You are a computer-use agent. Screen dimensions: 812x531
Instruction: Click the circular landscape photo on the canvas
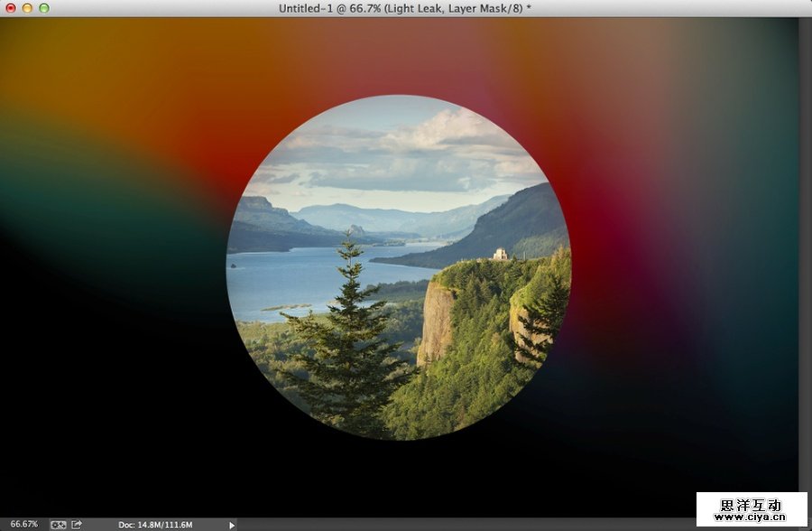click(399, 267)
